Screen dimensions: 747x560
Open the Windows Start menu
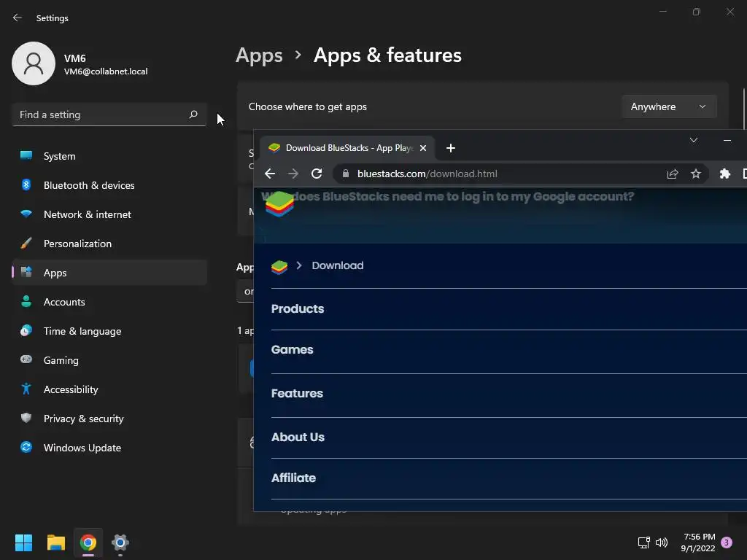point(23,542)
